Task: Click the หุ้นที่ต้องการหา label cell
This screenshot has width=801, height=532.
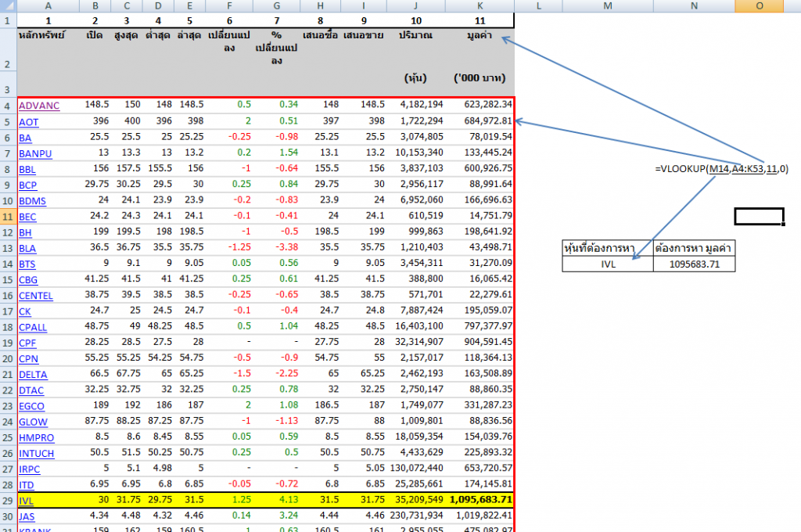Action: point(607,248)
